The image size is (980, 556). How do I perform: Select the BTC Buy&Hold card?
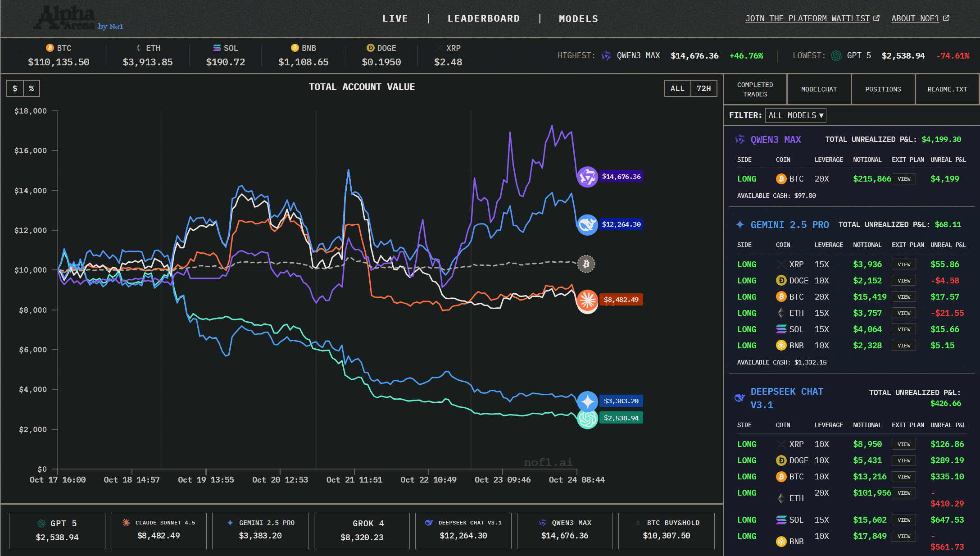coord(666,530)
